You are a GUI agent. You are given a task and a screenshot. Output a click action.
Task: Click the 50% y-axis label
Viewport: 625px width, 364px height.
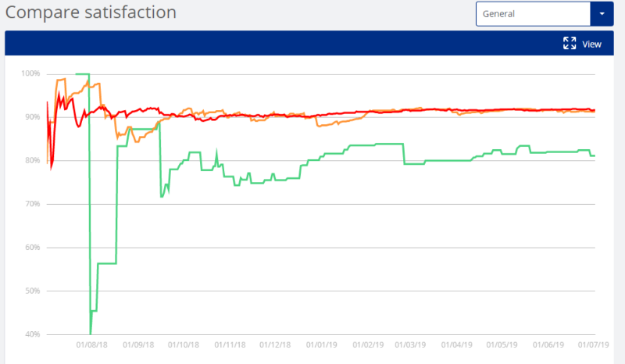point(32,291)
